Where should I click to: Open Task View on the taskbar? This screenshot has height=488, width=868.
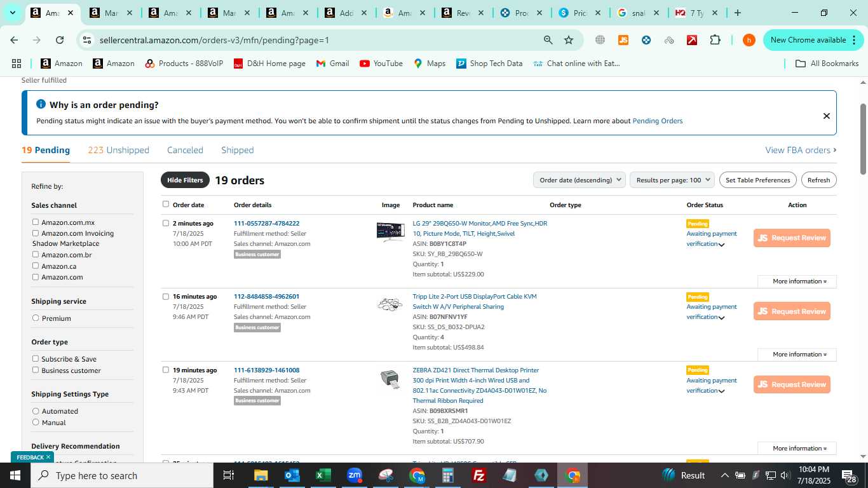coord(229,475)
